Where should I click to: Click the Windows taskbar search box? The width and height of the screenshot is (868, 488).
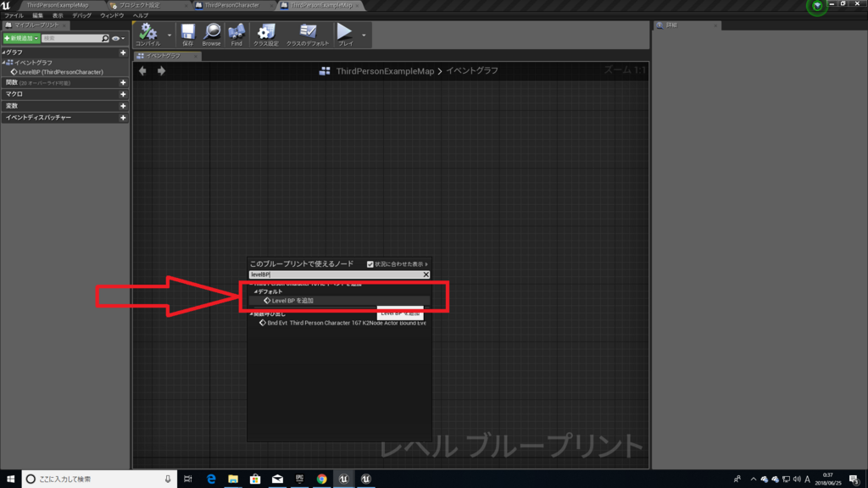point(100,480)
